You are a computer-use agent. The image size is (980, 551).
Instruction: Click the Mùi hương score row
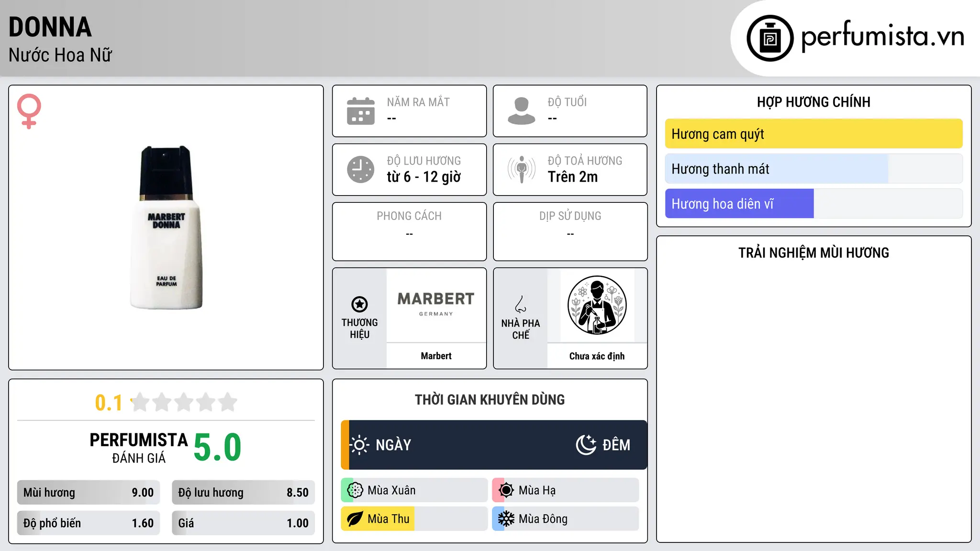(89, 493)
